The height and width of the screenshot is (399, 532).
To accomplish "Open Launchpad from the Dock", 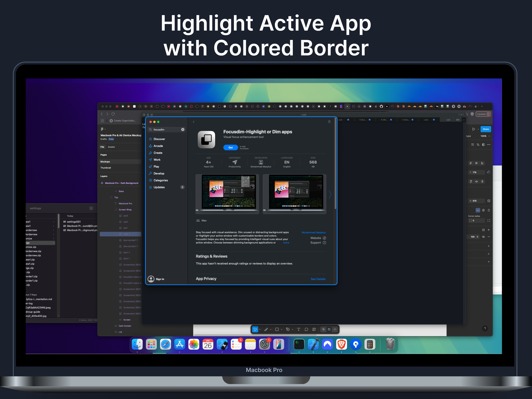I will (x=151, y=344).
